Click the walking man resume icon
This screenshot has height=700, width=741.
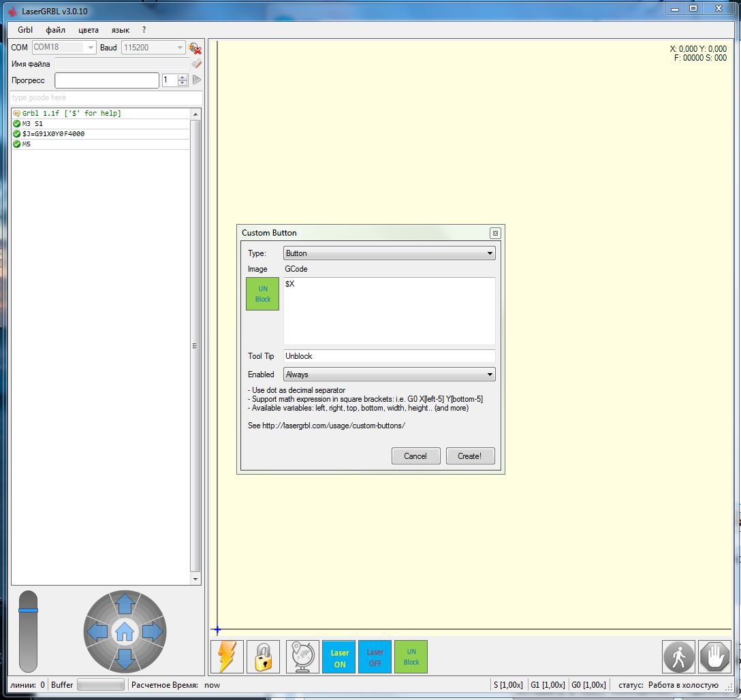[x=678, y=656]
